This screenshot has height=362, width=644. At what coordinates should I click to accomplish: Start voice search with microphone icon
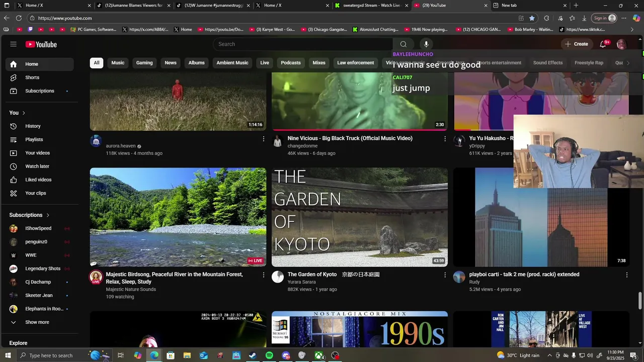pyautogui.click(x=426, y=44)
